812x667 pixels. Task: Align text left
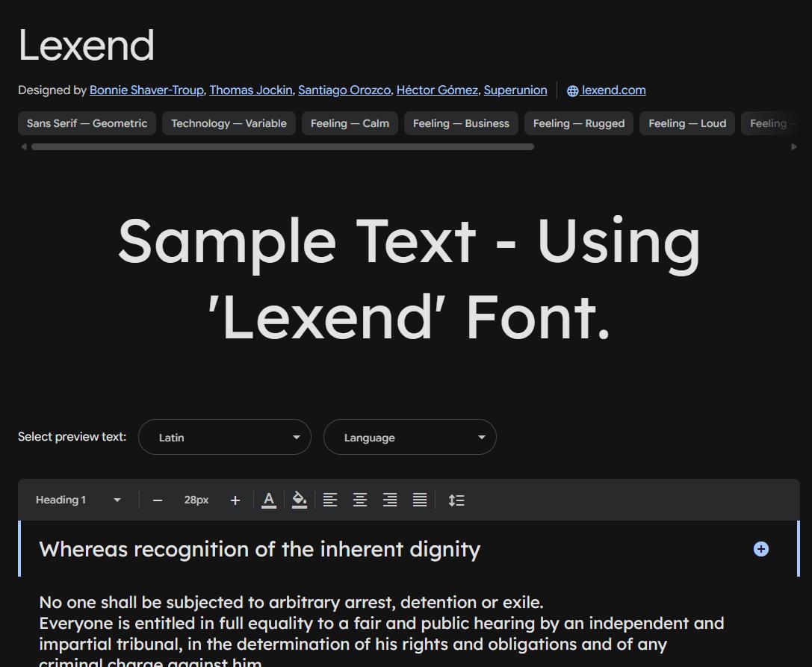pyautogui.click(x=330, y=500)
